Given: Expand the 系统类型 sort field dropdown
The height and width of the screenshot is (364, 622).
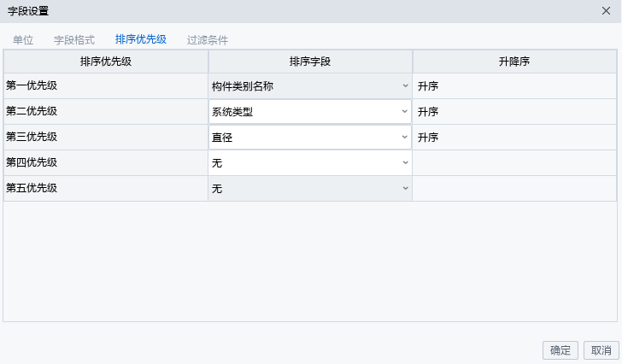Looking at the screenshot, I should [x=310, y=111].
